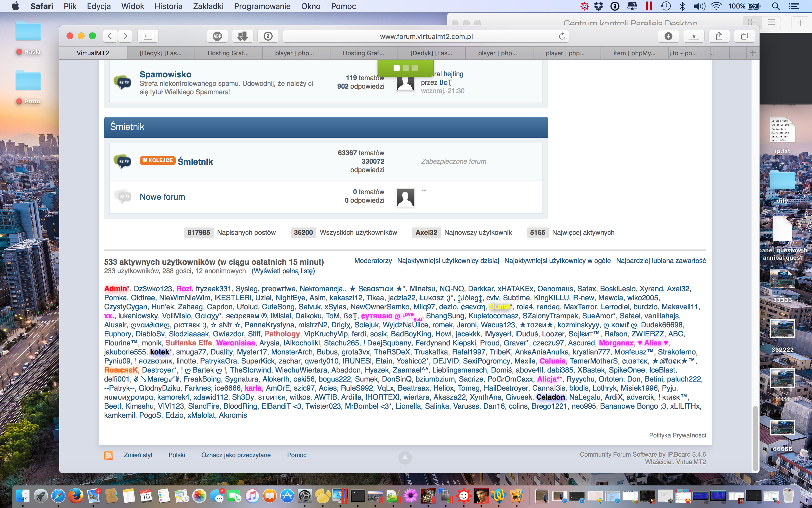Open the Adblock Plus (ABP) extension
This screenshot has width=812, height=508.
pos(217,36)
